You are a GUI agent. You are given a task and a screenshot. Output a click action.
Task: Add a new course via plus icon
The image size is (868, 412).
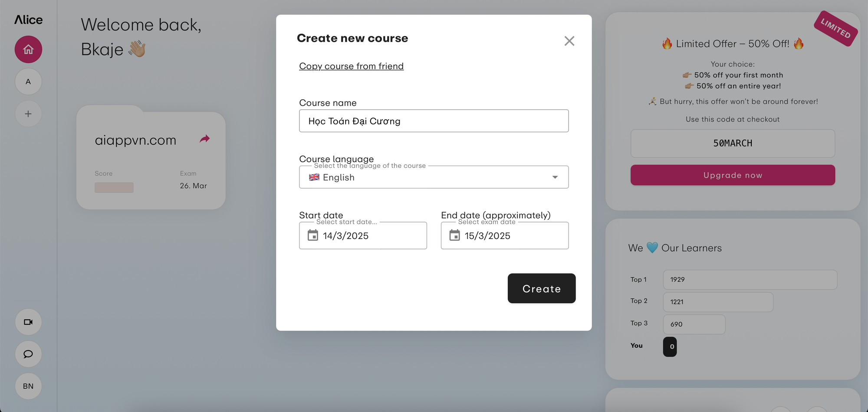(x=28, y=114)
